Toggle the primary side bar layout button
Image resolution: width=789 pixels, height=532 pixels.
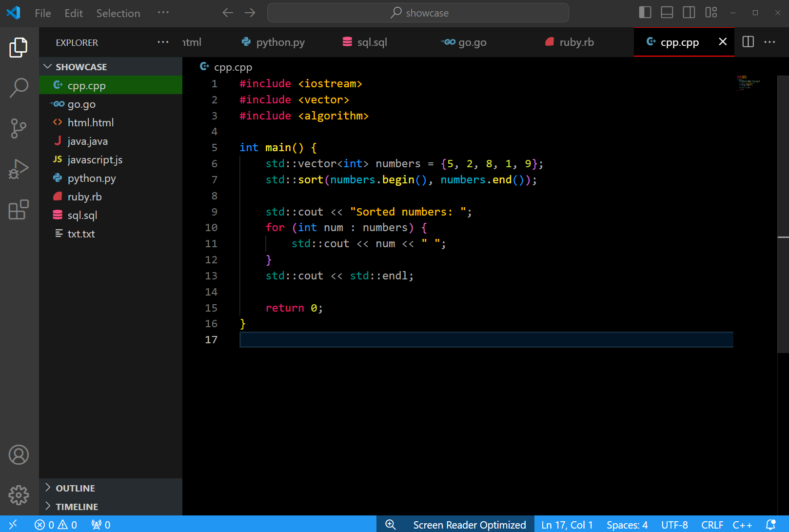point(645,13)
